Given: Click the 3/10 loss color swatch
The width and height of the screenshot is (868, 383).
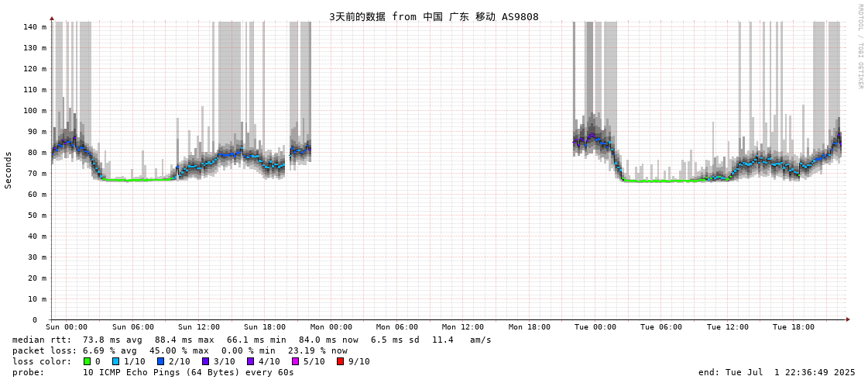Looking at the screenshot, I should click(205, 361).
